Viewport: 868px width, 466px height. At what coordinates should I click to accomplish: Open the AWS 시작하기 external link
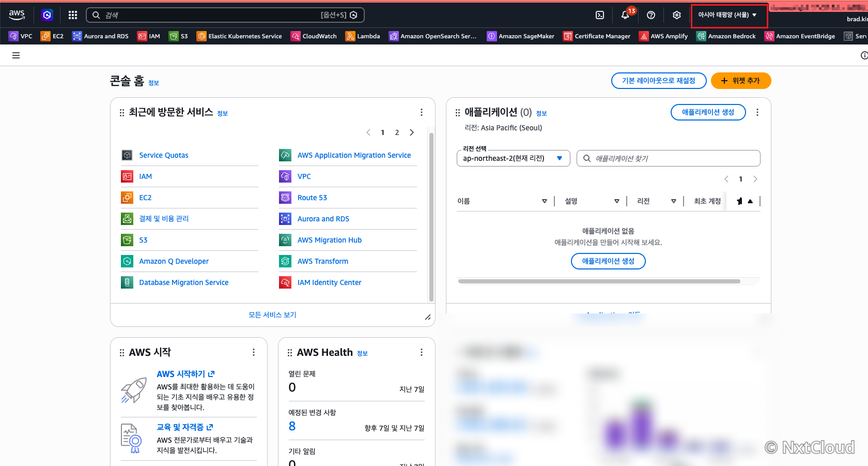pos(185,374)
